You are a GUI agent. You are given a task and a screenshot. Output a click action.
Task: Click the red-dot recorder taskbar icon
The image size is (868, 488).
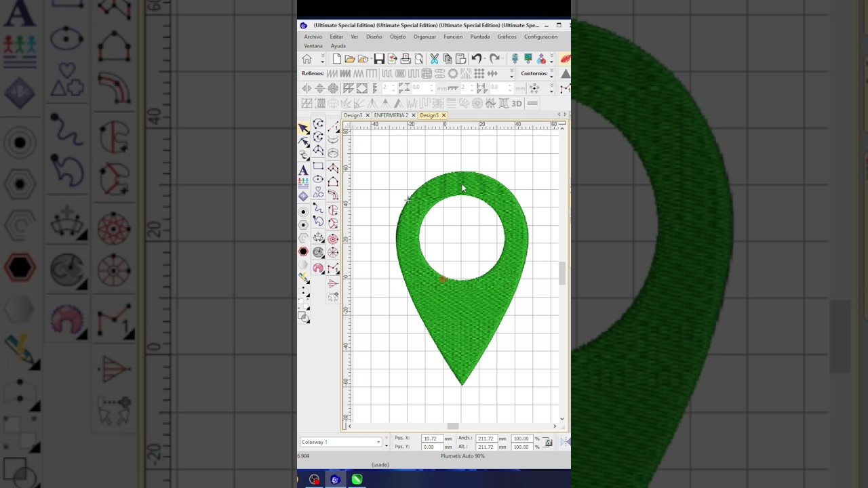(314, 479)
